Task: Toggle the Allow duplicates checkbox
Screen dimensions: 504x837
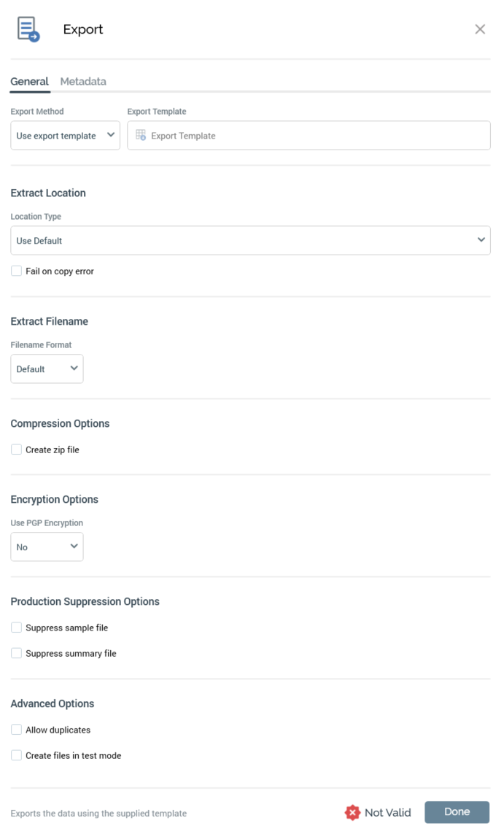Action: [x=17, y=730]
